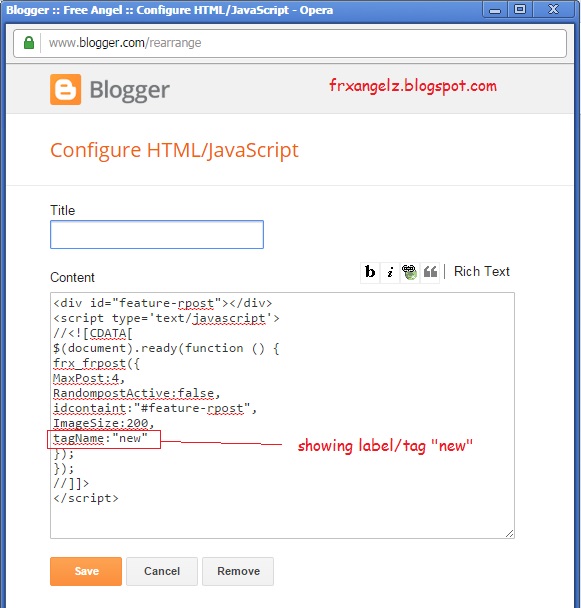The width and height of the screenshot is (581, 608).
Task: Click the //<![CDATA[ code line
Action: [x=93, y=333]
